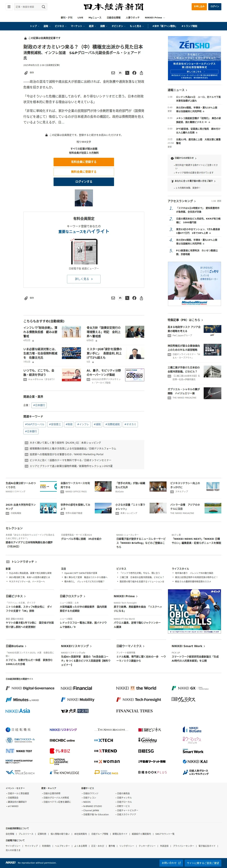Image resolution: width=227 pixels, height=868 pixels.
Task: Open the 朝刊・夕刊 tab
Action: tap(66, 18)
